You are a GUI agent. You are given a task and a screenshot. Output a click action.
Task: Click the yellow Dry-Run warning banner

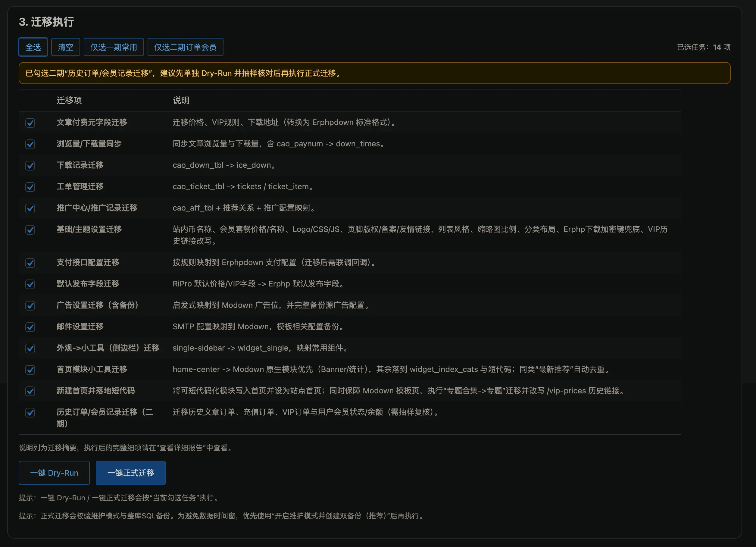[374, 73]
